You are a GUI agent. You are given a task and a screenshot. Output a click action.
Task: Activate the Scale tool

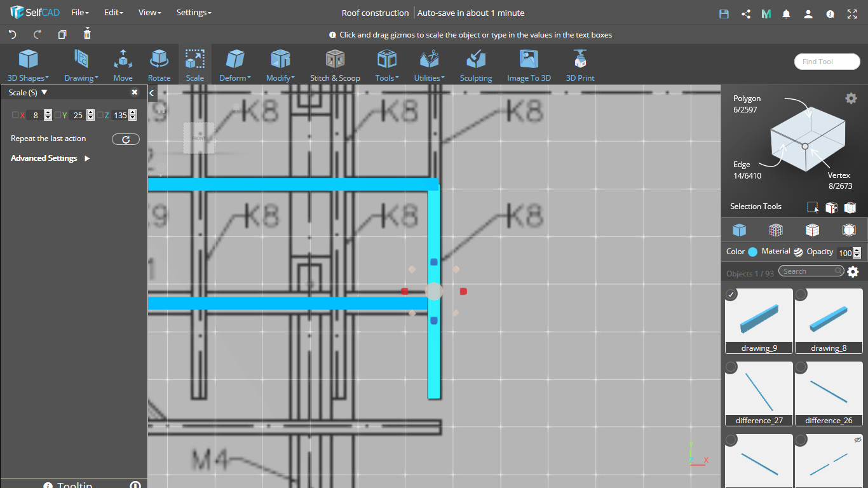click(x=194, y=65)
